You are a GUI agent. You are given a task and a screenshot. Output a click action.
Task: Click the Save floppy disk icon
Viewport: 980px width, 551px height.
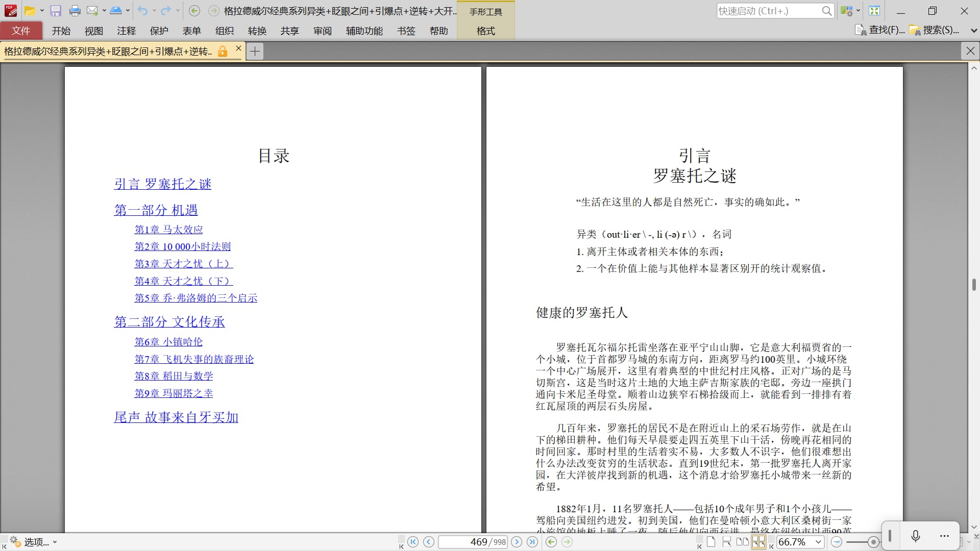click(x=56, y=11)
